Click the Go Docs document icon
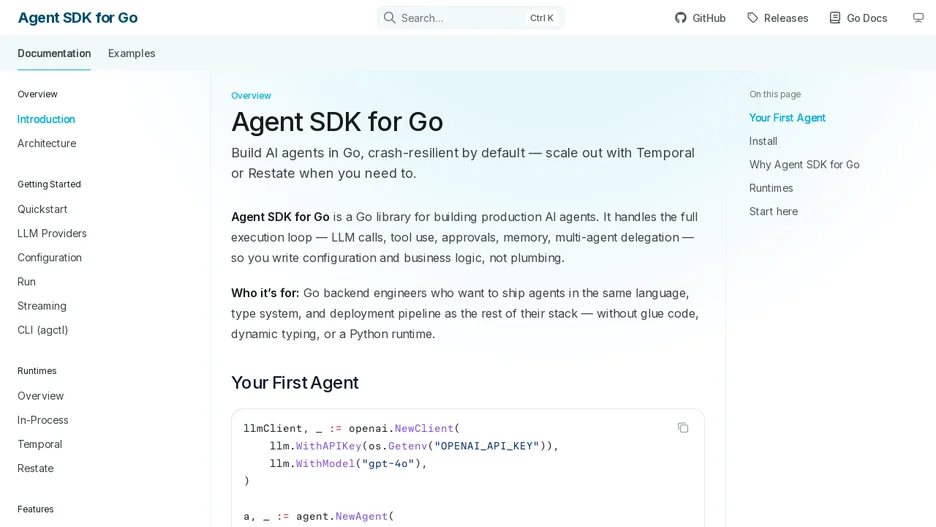 [x=835, y=18]
